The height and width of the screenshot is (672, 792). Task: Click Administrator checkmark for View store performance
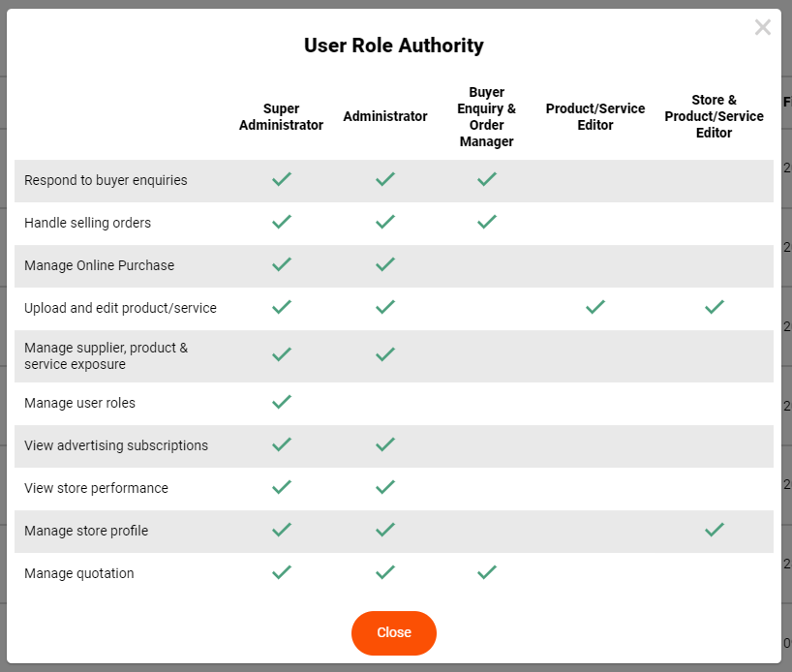click(385, 487)
